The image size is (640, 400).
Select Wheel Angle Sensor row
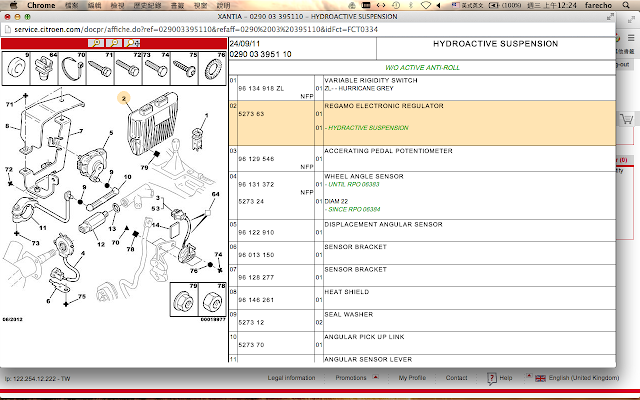click(x=422, y=195)
